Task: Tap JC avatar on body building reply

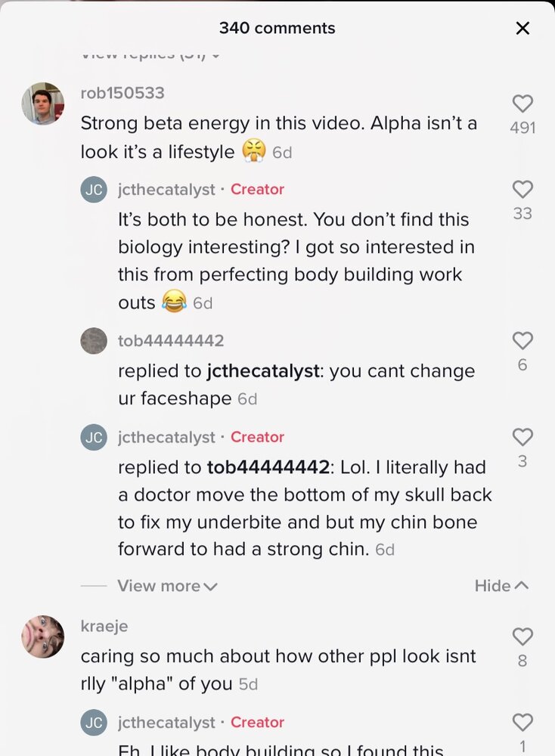Action: coord(94,190)
